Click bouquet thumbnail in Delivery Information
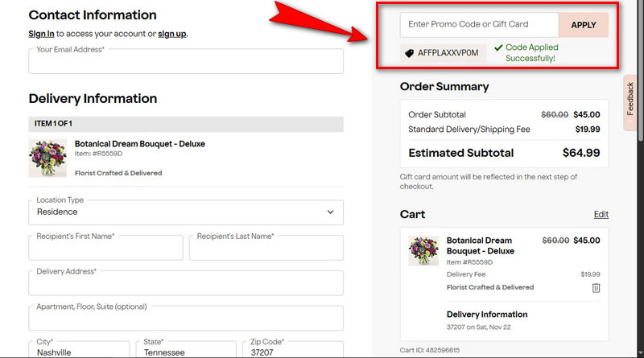 click(x=47, y=158)
